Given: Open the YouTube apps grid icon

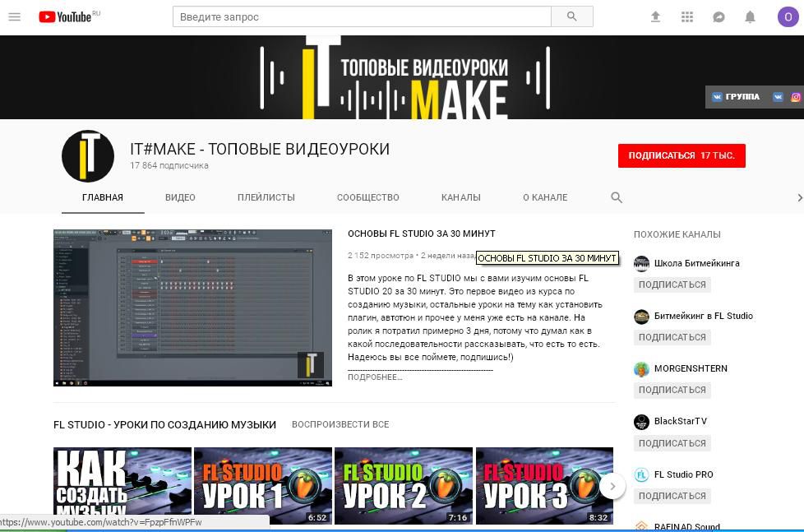Looking at the screenshot, I should pyautogui.click(x=687, y=17).
